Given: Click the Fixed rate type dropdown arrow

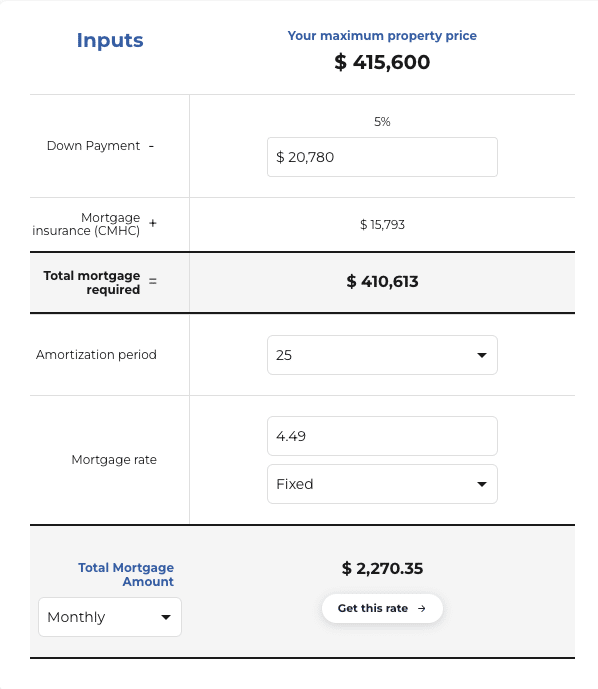Looking at the screenshot, I should 482,484.
